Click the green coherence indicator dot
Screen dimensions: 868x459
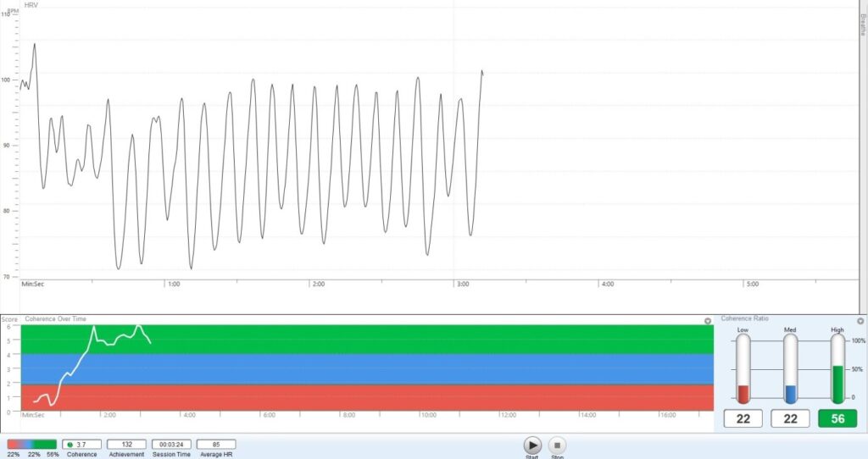pyautogui.click(x=70, y=444)
